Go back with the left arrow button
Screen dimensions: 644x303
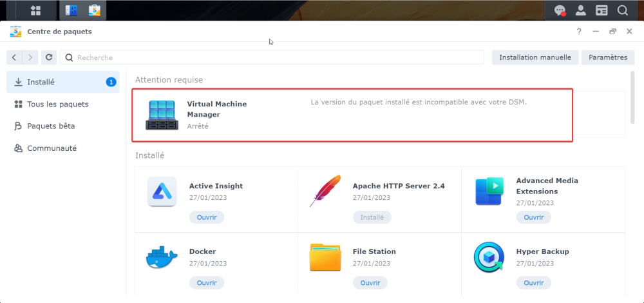14,57
